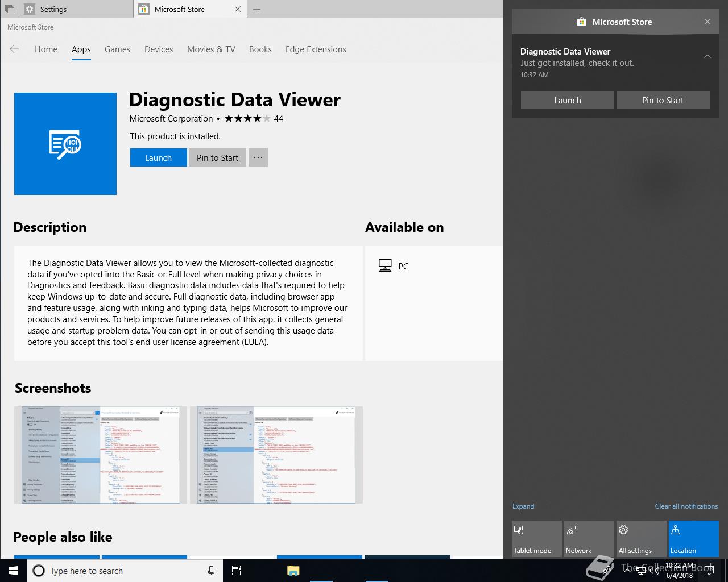Open the Edge Extensions section

coord(316,49)
